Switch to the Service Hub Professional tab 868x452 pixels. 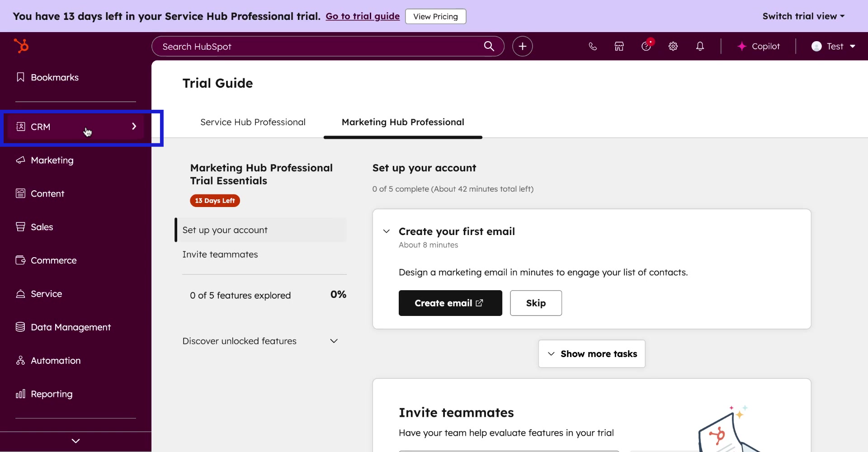pos(253,122)
